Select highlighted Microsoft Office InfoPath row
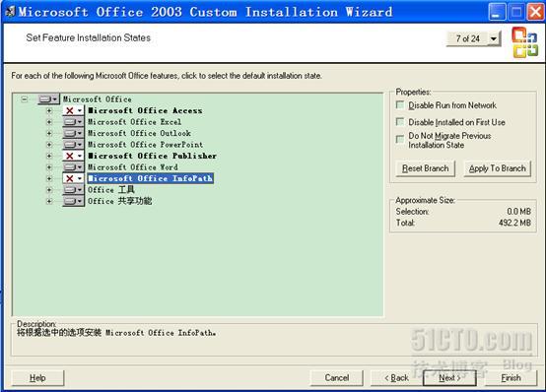The height and width of the screenshot is (392, 546). pyautogui.click(x=151, y=178)
